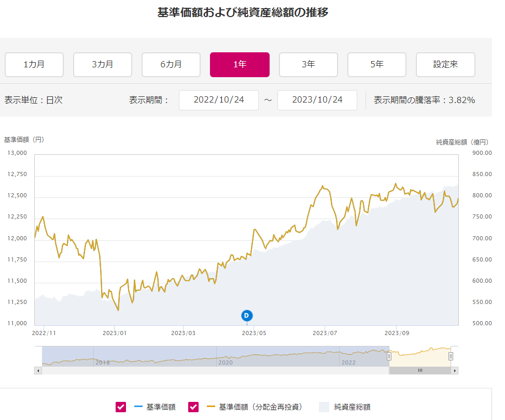Select the 3年 period button
This screenshot has height=420, width=505.
point(308,65)
